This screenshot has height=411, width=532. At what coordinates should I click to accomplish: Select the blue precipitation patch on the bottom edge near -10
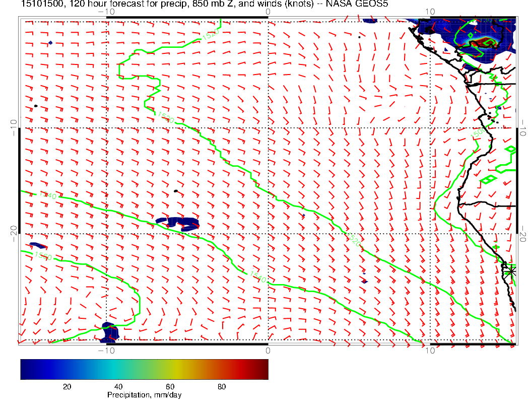[x=110, y=331]
